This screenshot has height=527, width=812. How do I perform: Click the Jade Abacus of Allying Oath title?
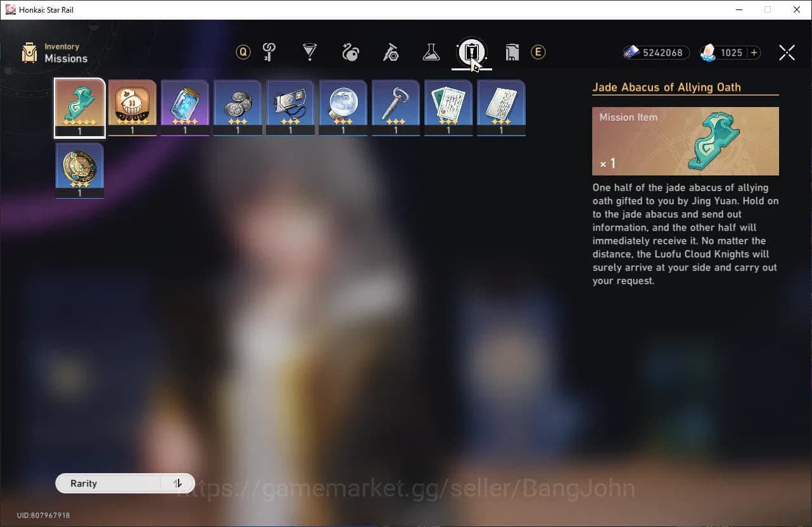(666, 87)
